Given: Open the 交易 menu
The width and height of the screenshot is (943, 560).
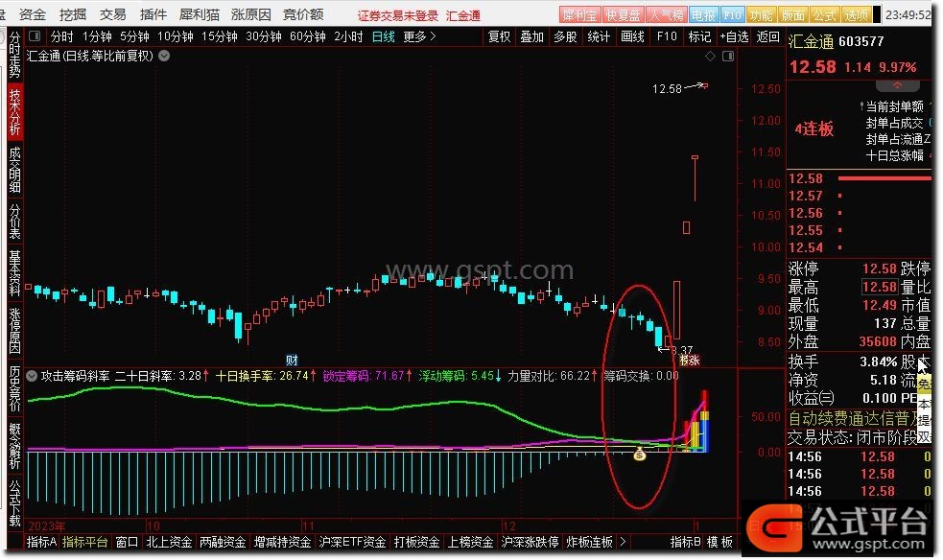Looking at the screenshot, I should coord(112,13).
